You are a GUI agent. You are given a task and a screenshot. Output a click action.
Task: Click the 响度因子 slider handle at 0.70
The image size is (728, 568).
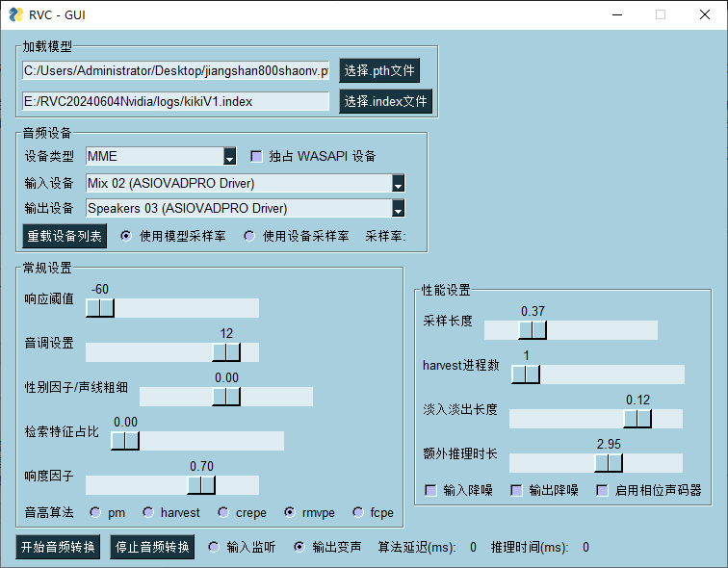(x=201, y=485)
